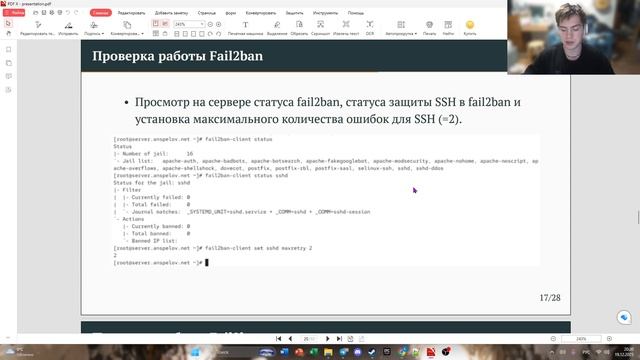Switch to the Добавить заметку tab

click(171, 13)
